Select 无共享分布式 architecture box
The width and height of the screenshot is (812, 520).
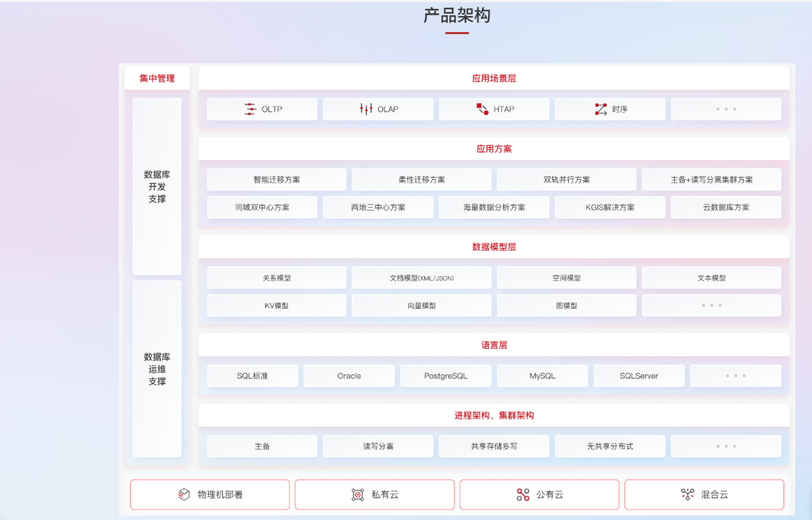[610, 446]
